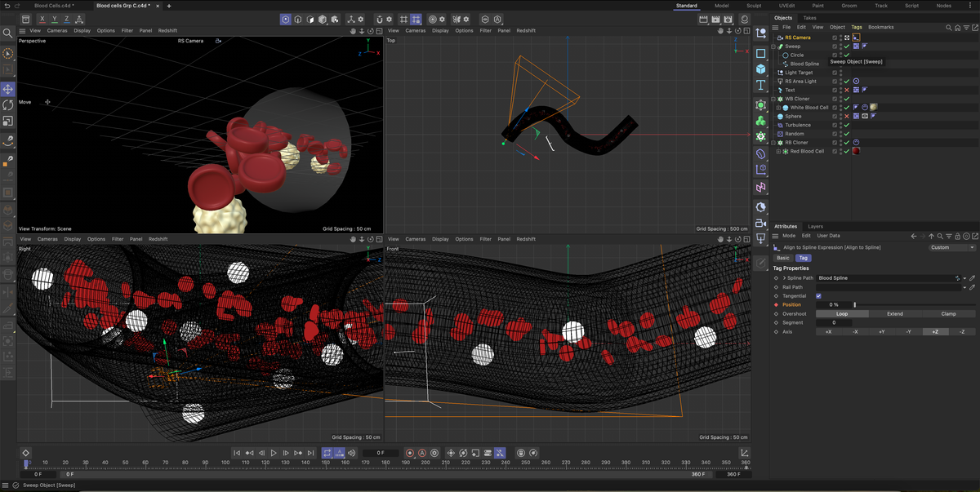Expand the White Blood Cell hierarchy
Image resolution: width=980 pixels, height=492 pixels.
click(x=778, y=107)
